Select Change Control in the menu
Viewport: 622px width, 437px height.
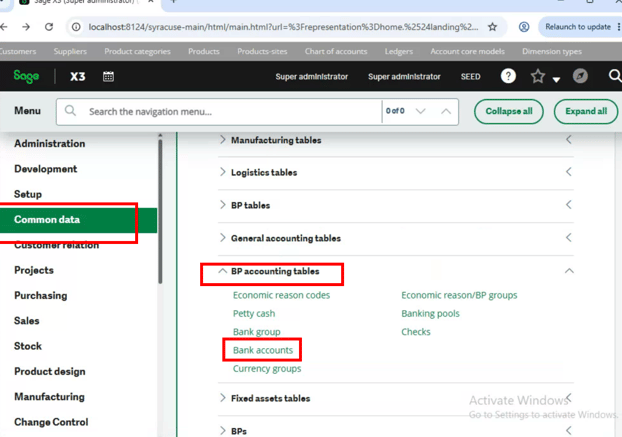(51, 422)
